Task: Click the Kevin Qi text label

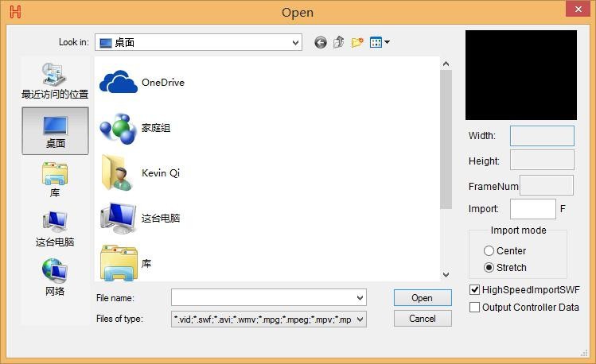Action: pos(161,173)
